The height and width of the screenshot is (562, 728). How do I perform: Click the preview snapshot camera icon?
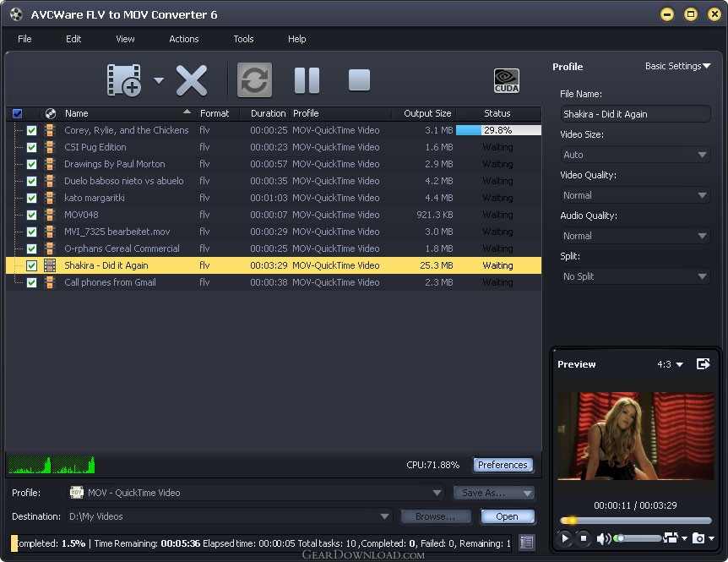pos(698,538)
